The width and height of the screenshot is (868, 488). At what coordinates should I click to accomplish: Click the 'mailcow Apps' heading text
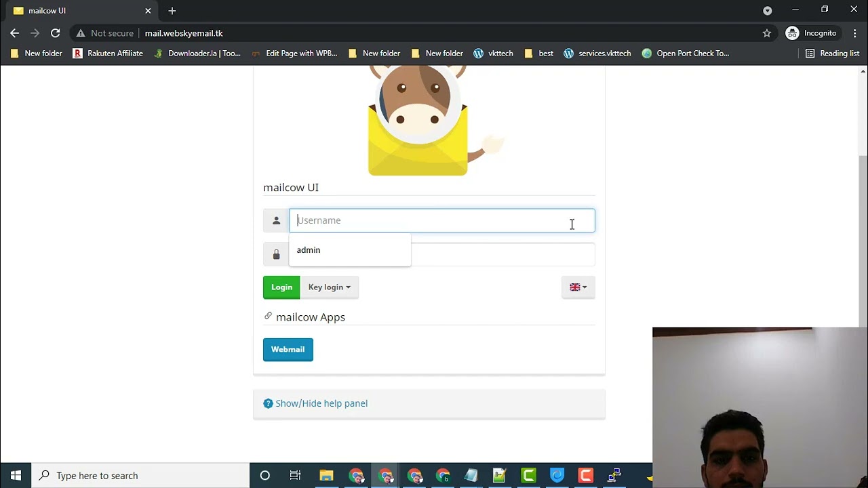pos(311,317)
